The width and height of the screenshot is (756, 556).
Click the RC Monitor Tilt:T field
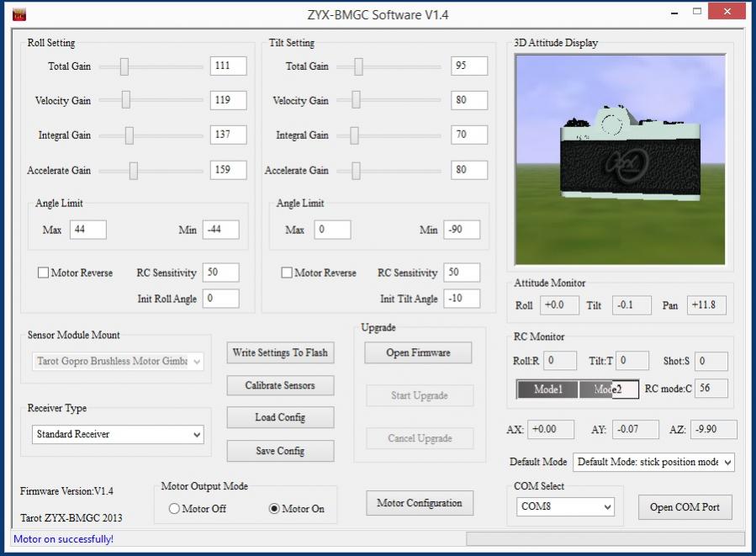pos(632,361)
